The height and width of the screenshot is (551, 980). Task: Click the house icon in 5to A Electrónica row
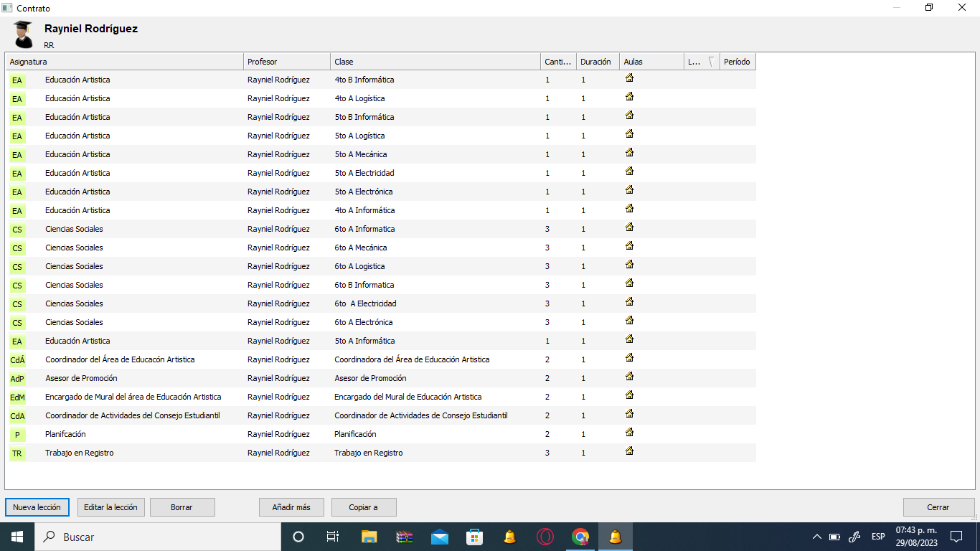pos(630,190)
